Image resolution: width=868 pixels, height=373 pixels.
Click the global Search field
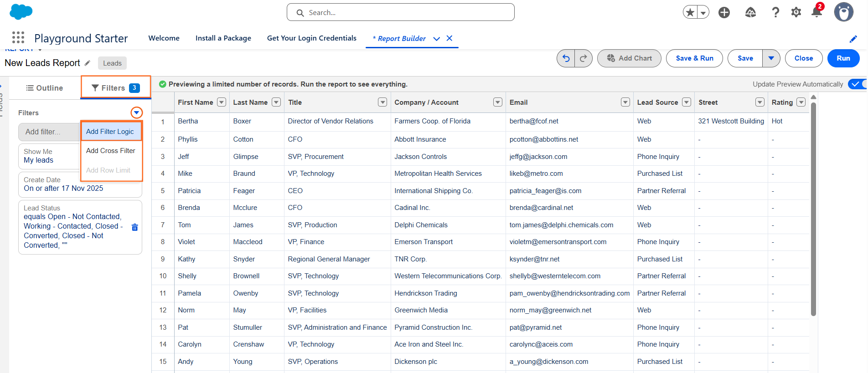(x=401, y=12)
